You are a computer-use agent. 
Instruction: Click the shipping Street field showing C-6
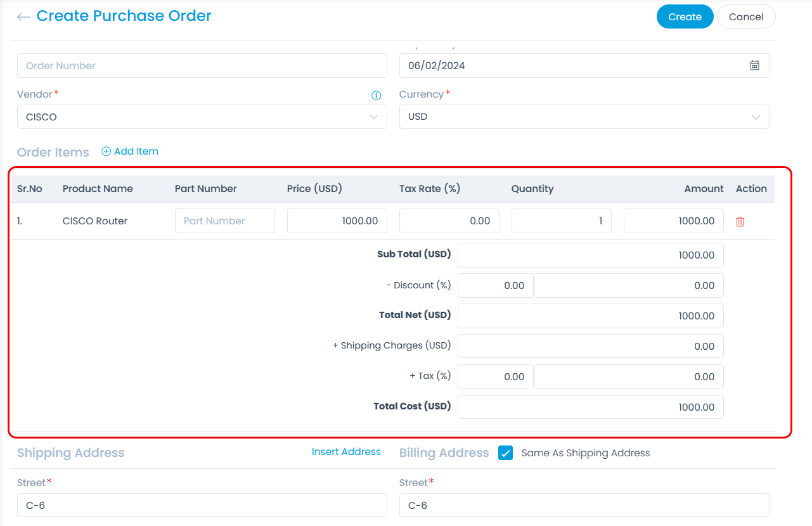click(202, 505)
